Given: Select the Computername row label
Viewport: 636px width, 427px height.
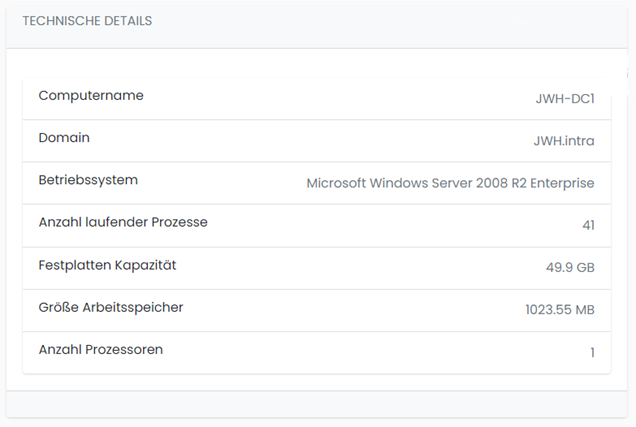Looking at the screenshot, I should tap(91, 96).
